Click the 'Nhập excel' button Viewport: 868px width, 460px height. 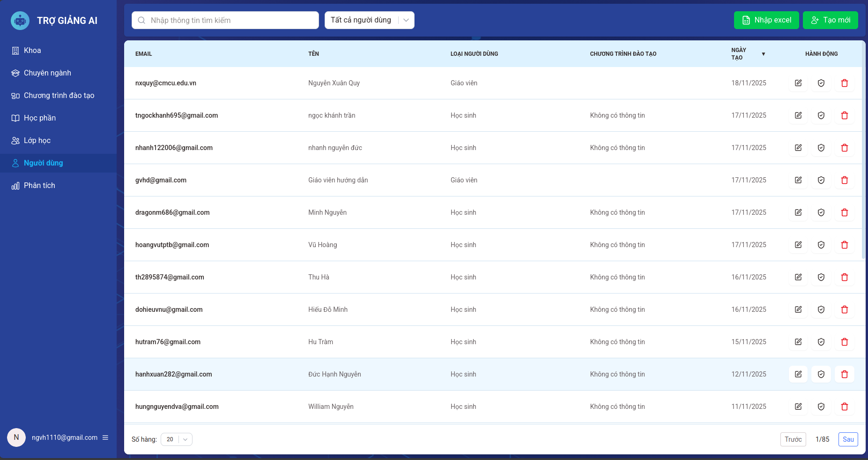[766, 20]
